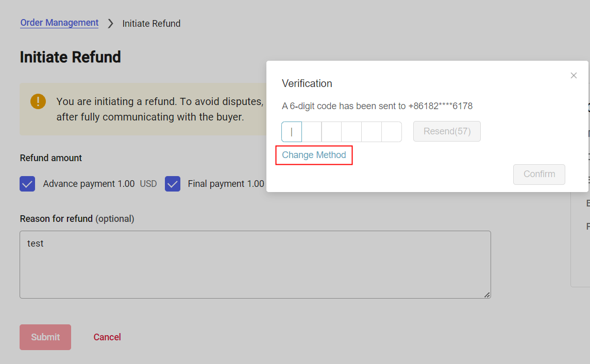The height and width of the screenshot is (364, 590).
Task: Click the last verification code digit box
Action: coord(391,131)
